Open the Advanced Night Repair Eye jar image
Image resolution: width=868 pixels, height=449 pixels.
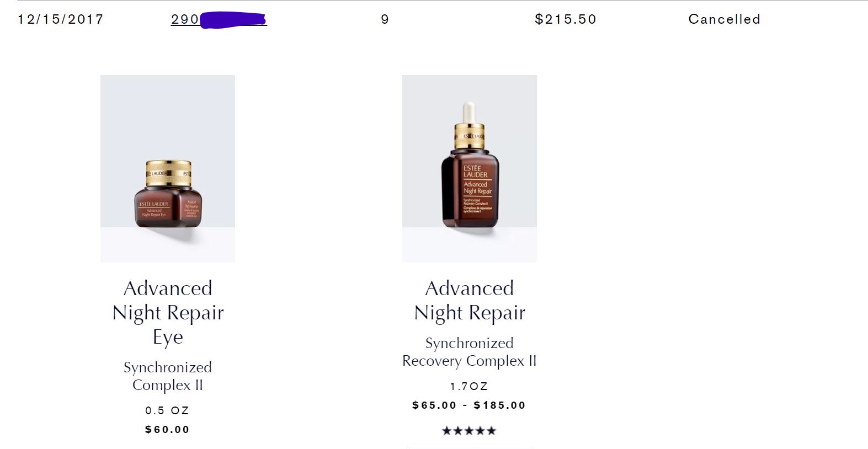click(x=168, y=168)
